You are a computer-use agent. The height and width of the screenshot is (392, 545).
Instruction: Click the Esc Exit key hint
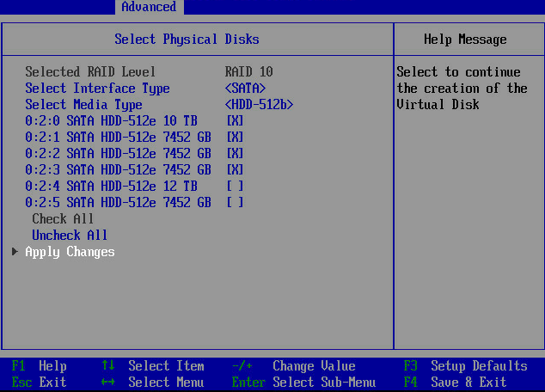[39, 382]
